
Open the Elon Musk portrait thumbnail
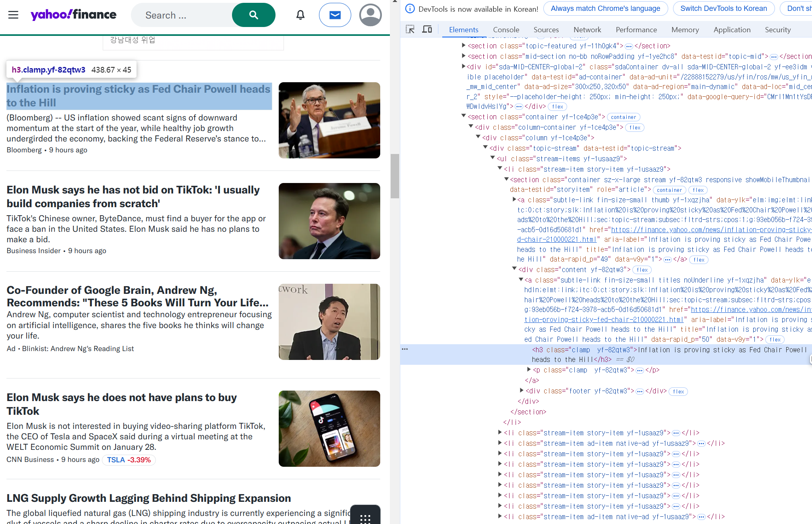(x=329, y=221)
